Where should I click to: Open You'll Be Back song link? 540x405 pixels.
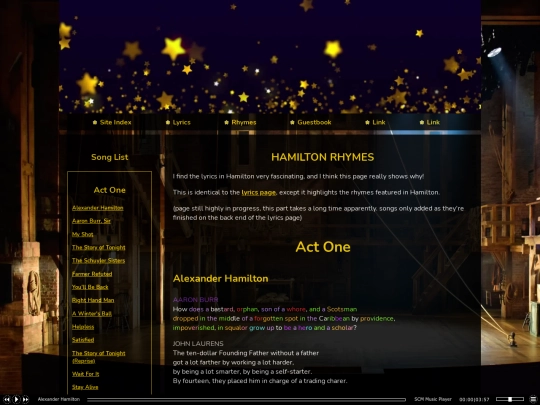coord(90,287)
